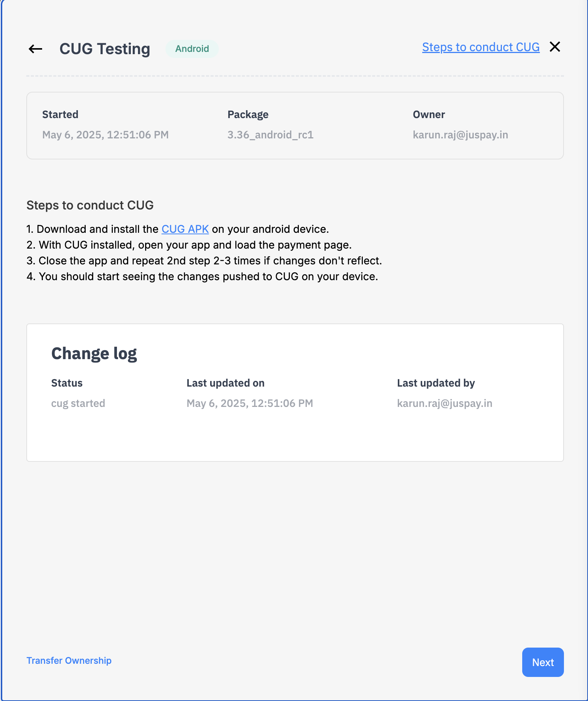Click the Last updated on timestamp
This screenshot has width=588, height=701.
click(250, 403)
